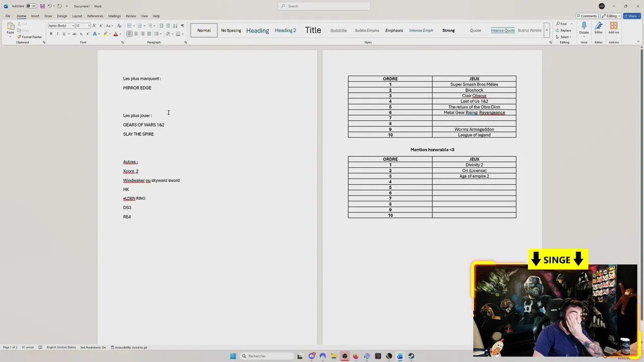Screen dimensions: 644x362
Task: Apply the Strong style
Action: tap(448, 31)
